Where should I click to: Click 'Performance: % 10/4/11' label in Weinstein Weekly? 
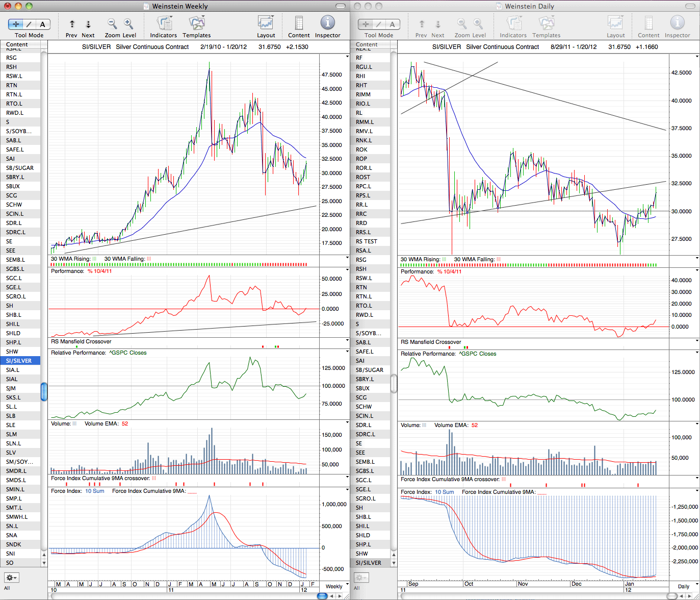81,271
